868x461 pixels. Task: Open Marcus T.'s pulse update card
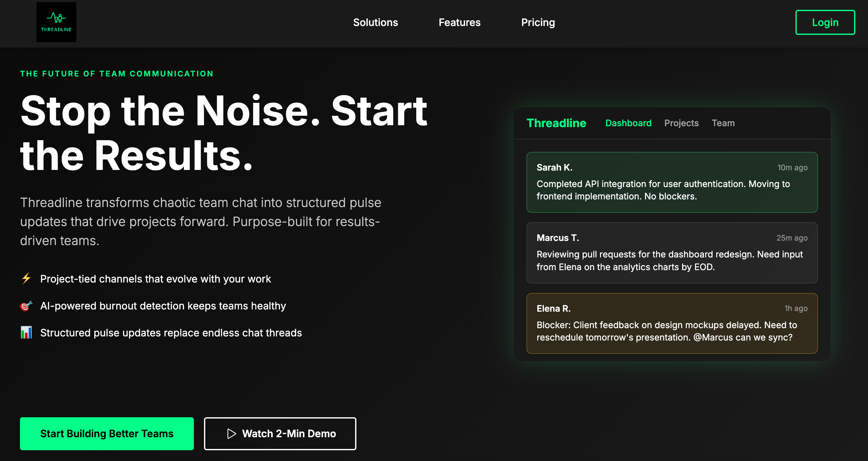672,253
